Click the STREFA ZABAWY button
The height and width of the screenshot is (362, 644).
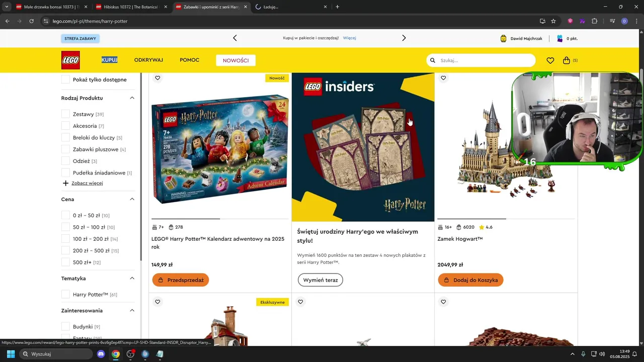coord(80,38)
